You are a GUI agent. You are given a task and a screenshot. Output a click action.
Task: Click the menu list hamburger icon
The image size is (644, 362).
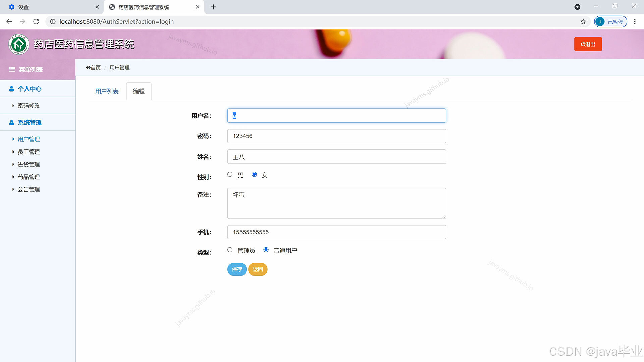(x=12, y=69)
